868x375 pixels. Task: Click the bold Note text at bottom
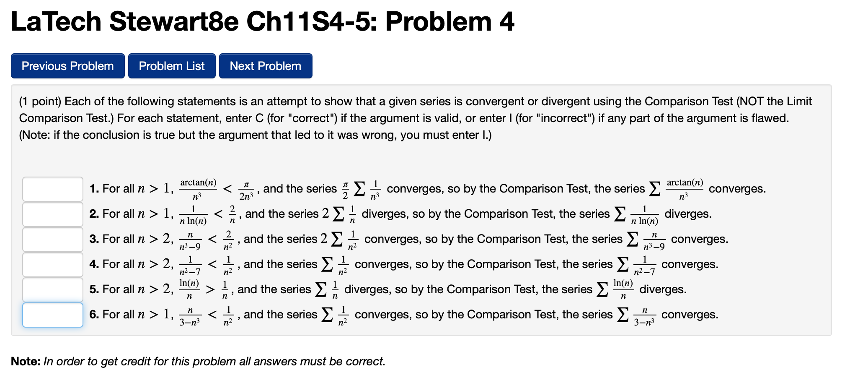click(25, 361)
